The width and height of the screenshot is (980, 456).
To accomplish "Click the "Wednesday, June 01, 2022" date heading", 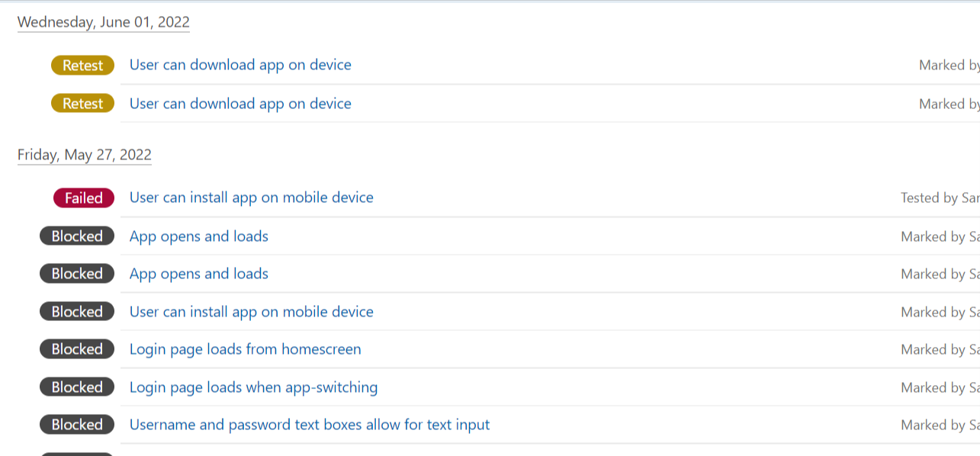I will (x=103, y=22).
